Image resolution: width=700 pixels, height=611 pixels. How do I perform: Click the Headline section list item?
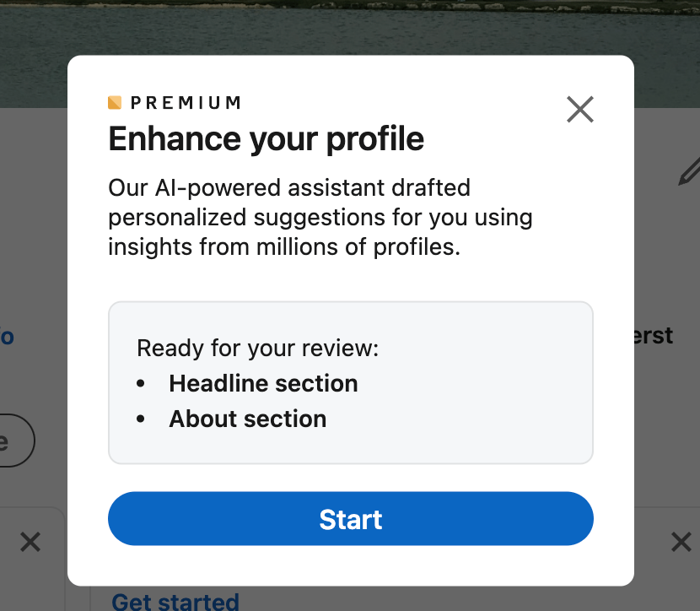point(263,383)
